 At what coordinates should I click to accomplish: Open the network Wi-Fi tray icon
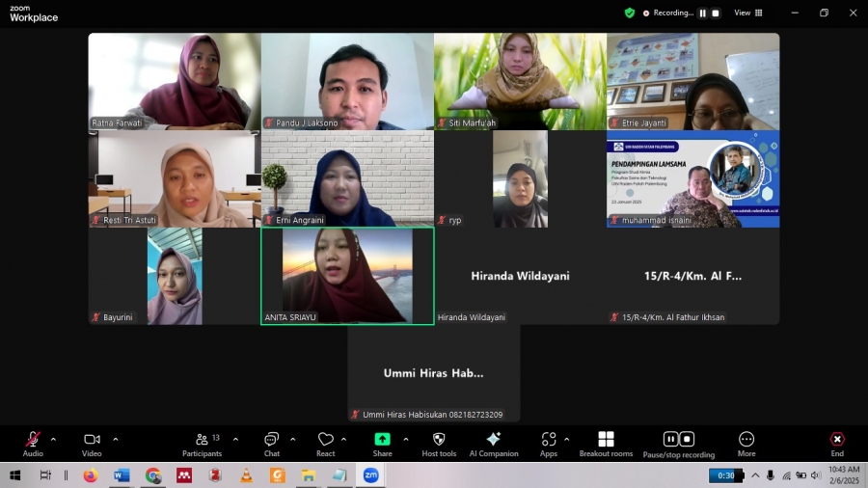(x=786, y=475)
